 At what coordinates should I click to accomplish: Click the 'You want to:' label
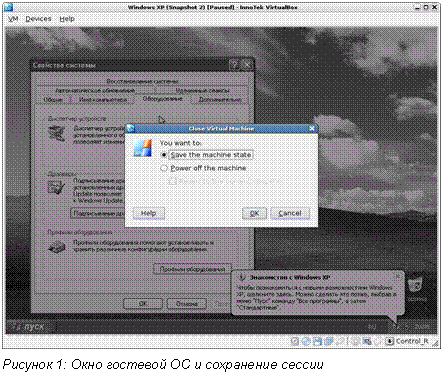pos(180,143)
